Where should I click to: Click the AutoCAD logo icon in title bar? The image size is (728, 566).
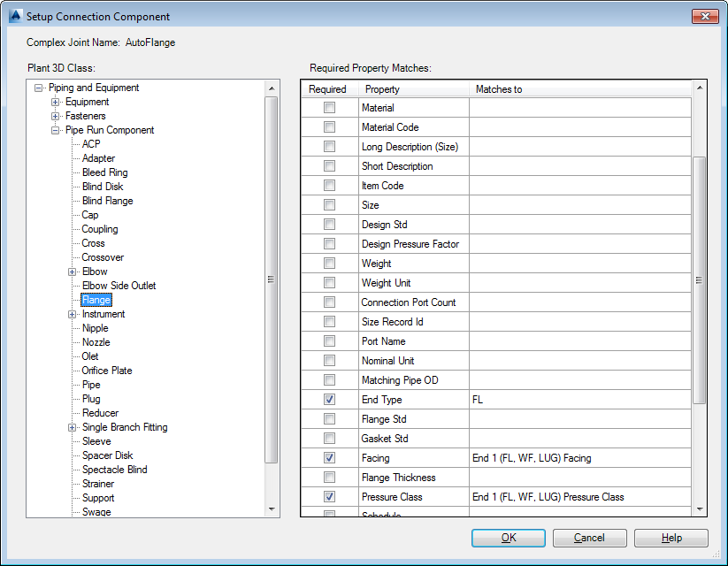point(13,16)
